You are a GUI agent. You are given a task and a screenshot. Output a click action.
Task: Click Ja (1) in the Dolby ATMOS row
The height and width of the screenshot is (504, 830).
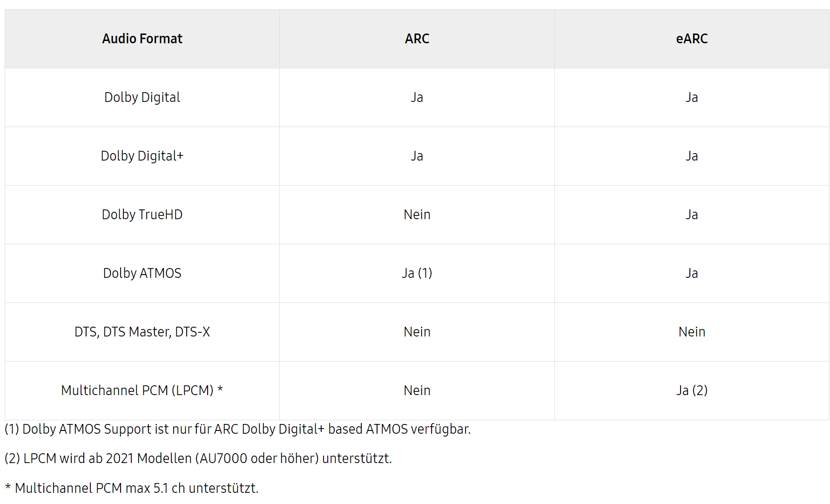point(417,273)
